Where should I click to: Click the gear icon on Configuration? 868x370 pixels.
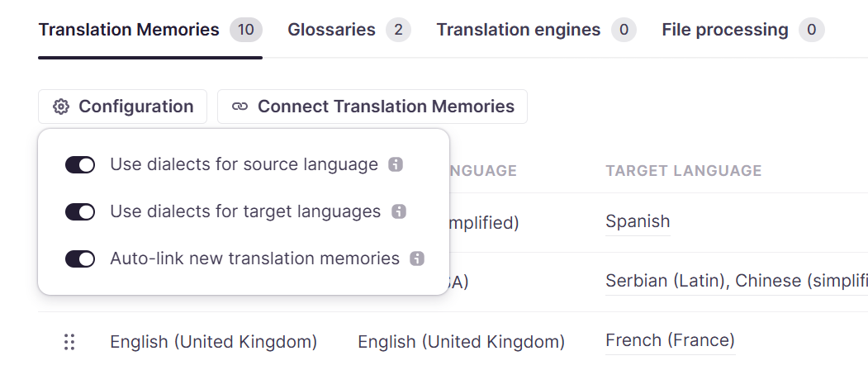tap(61, 107)
